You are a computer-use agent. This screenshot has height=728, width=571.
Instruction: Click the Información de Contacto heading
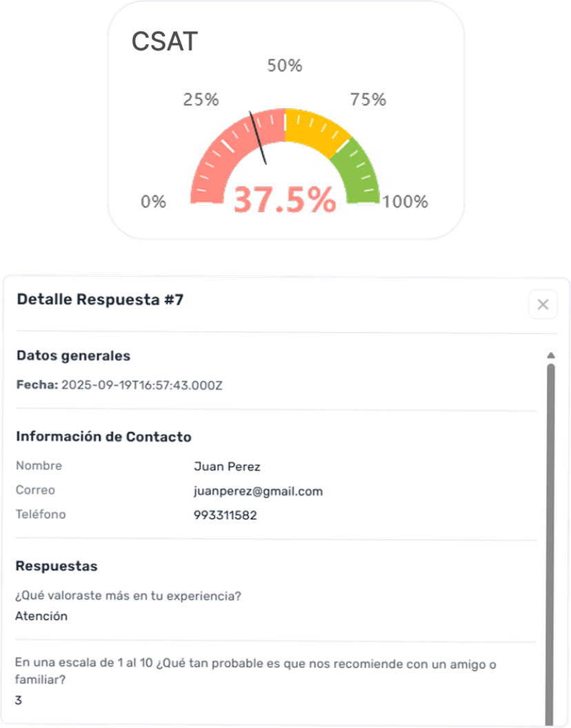pos(103,437)
